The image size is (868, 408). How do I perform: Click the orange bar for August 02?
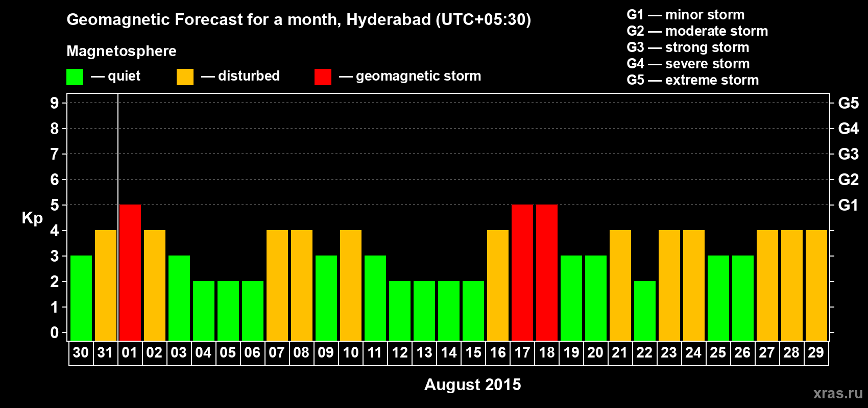coord(155,285)
